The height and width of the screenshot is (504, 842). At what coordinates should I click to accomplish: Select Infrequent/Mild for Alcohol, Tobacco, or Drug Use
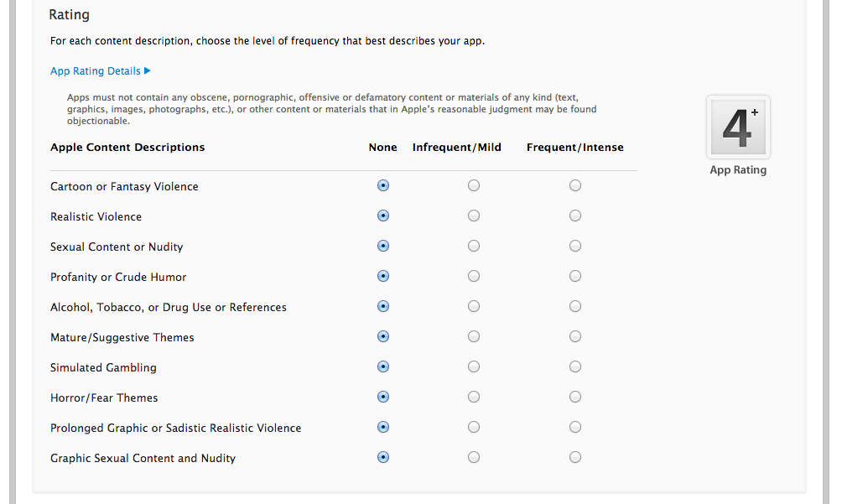click(x=474, y=306)
